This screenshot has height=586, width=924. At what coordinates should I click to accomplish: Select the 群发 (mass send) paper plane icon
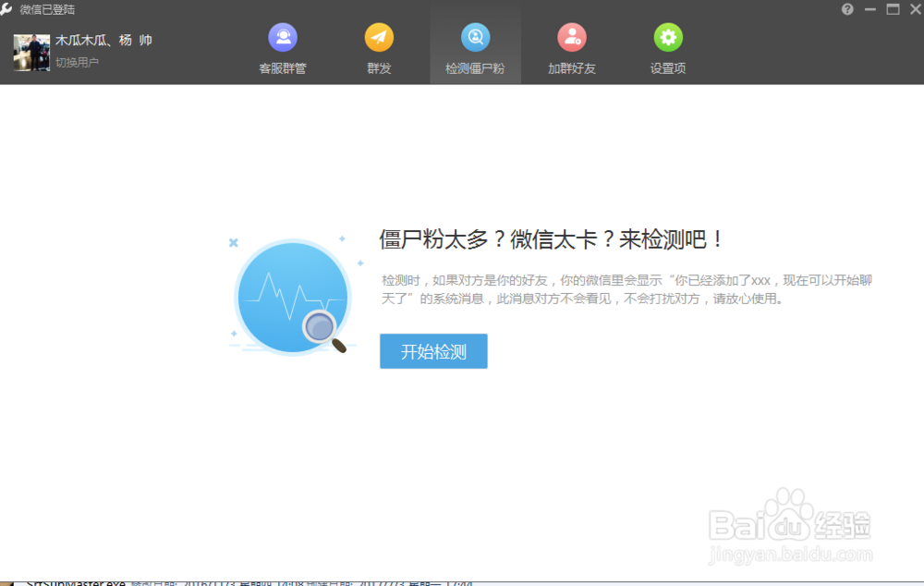tap(379, 37)
